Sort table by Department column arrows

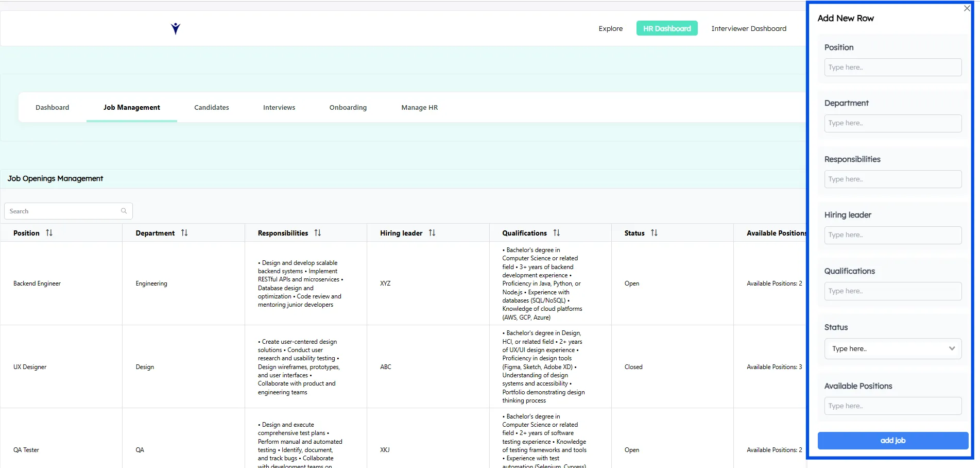click(x=184, y=233)
